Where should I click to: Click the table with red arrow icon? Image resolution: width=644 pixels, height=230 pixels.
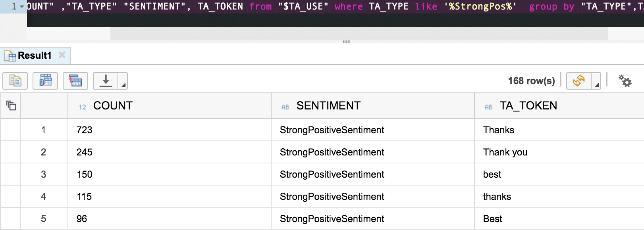75,81
